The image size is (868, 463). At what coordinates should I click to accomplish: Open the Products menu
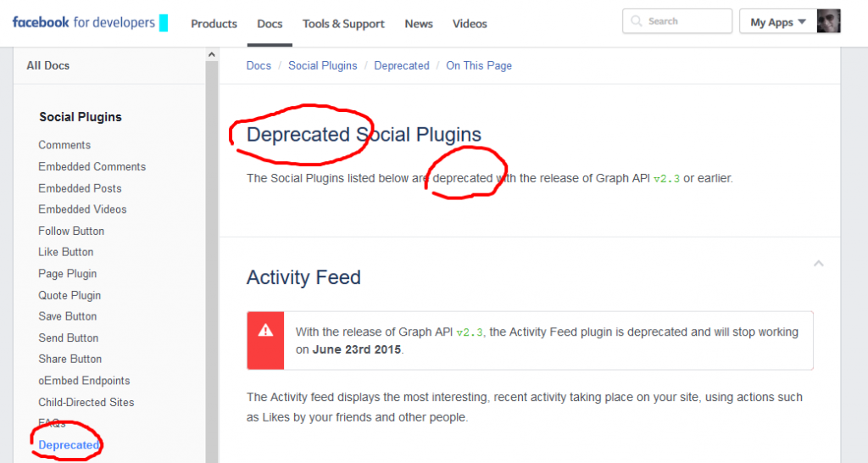coord(214,24)
